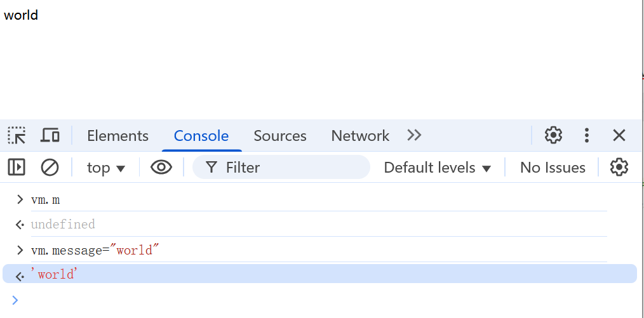Toggle the console sidebar panel
The width and height of the screenshot is (644, 318).
17,168
